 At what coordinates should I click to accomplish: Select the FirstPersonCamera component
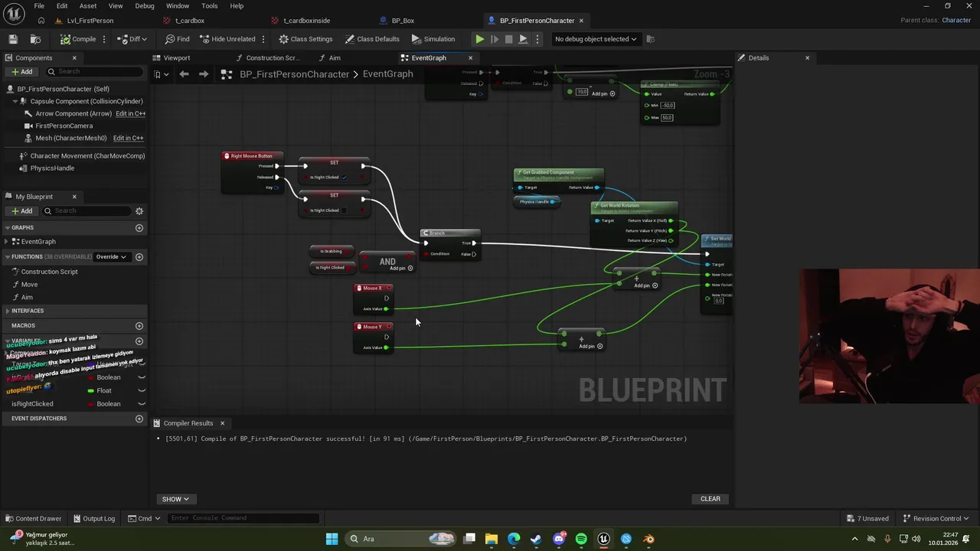64,126
